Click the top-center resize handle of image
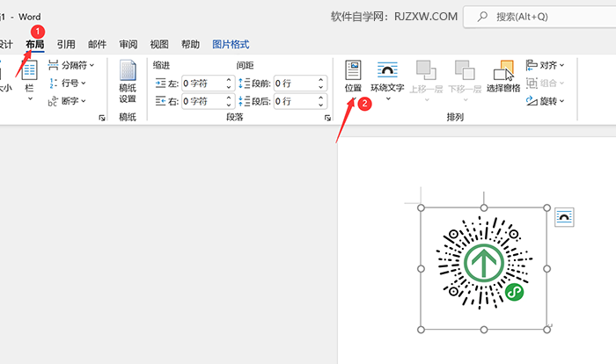The height and width of the screenshot is (364, 616). 484,207
